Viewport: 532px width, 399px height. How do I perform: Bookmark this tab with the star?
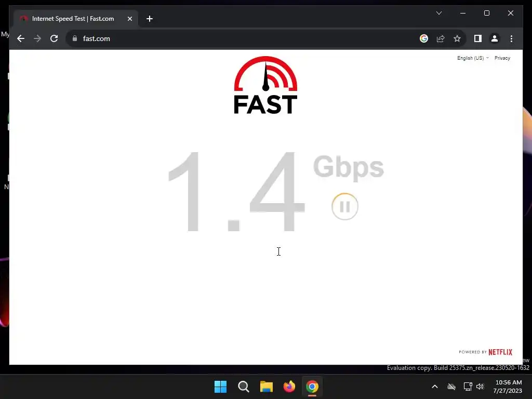pos(457,38)
